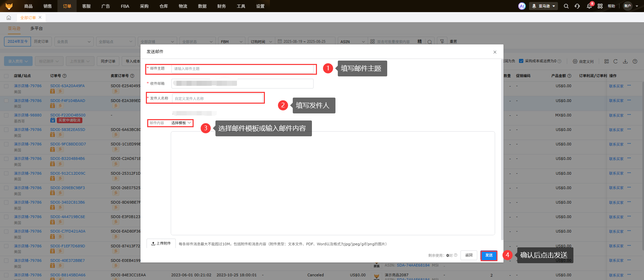
Task: Click the 精 precise search toggle in the search box
Action: point(419,41)
